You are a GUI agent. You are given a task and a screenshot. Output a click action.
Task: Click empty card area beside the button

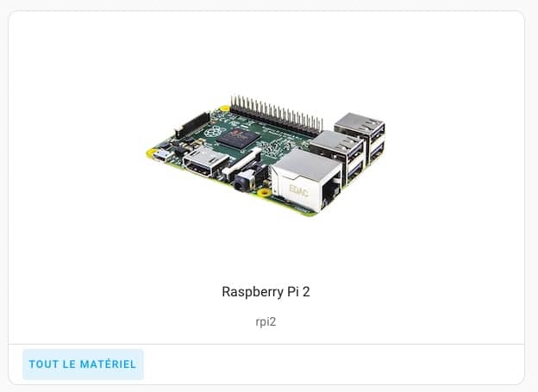tap(333, 364)
